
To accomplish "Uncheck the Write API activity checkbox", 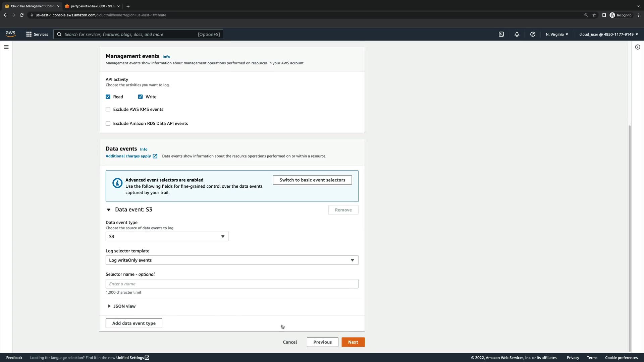I will click(x=140, y=97).
